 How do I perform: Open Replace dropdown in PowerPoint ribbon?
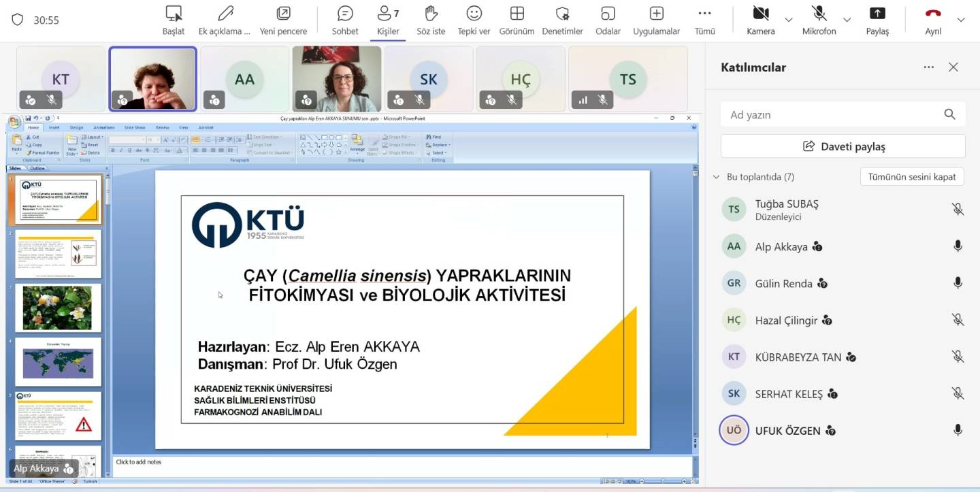point(439,144)
